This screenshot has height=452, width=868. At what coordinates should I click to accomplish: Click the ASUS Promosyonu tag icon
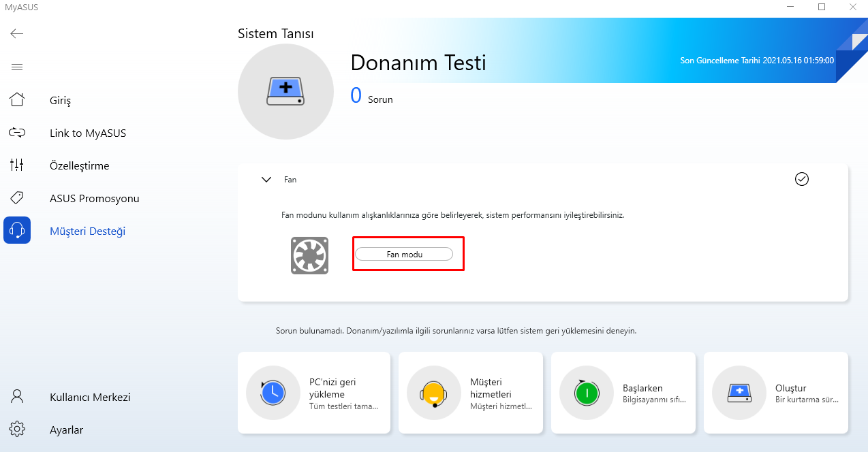click(17, 198)
